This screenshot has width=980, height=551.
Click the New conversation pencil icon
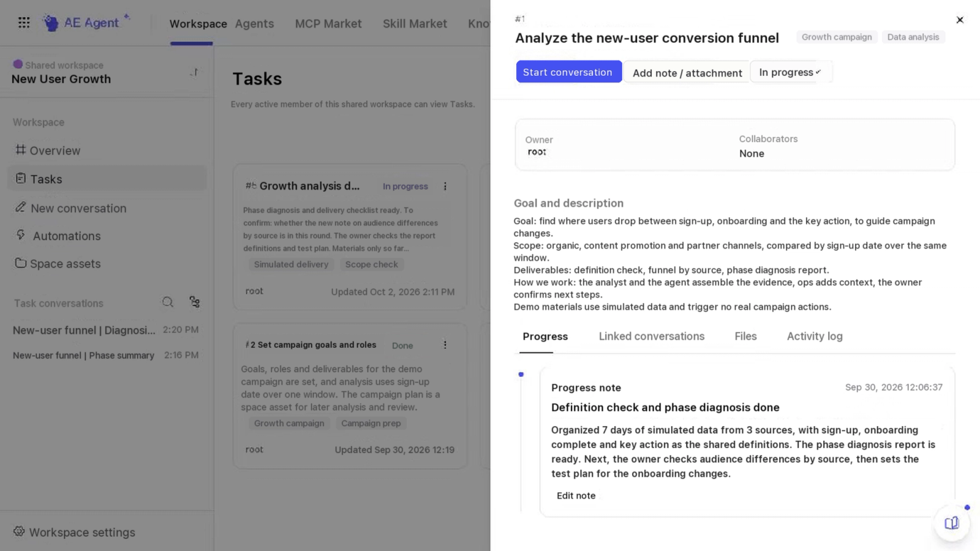coord(21,207)
